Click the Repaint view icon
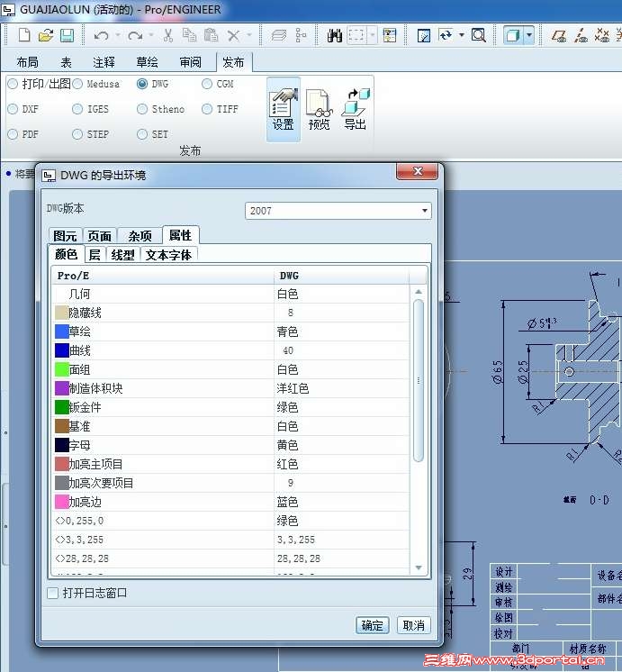Image resolution: width=622 pixels, height=672 pixels. point(423,35)
